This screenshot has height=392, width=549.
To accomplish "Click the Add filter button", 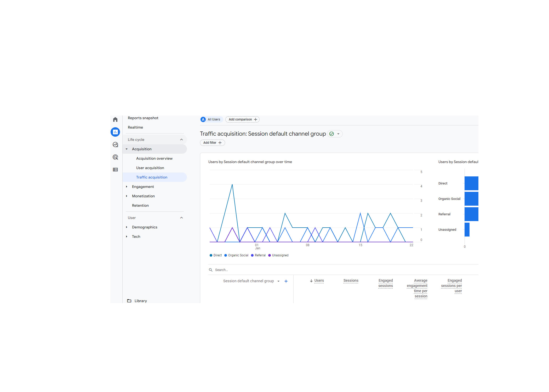I will coord(212,143).
